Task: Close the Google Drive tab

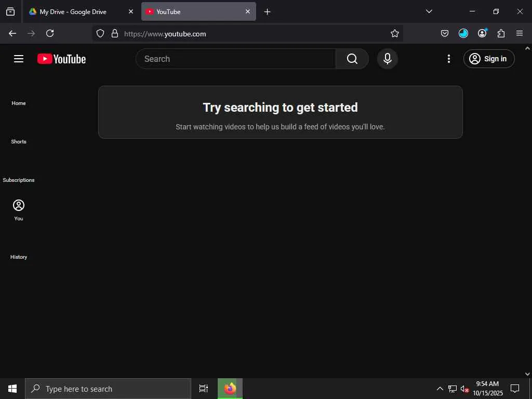Action: [131, 11]
